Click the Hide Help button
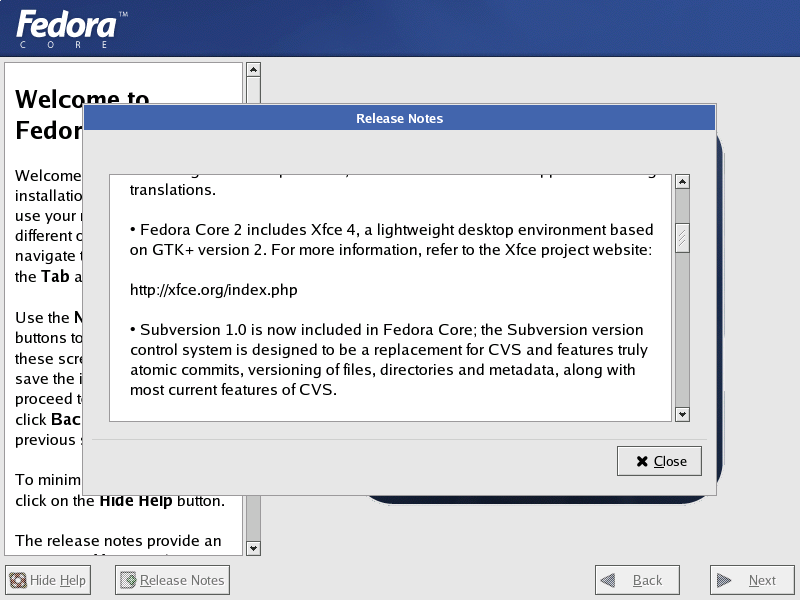The image size is (800, 600). 48,580
